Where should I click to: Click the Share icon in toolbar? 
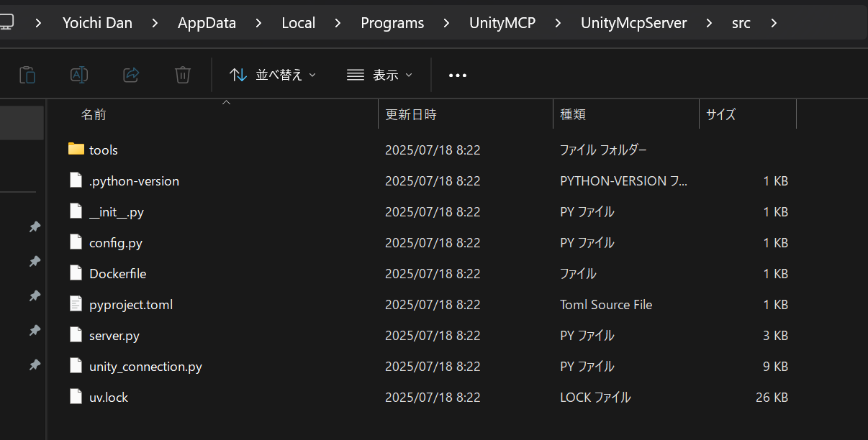coord(131,75)
